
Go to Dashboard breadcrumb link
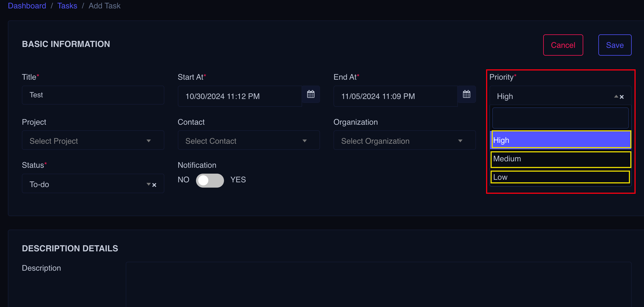[x=27, y=6]
